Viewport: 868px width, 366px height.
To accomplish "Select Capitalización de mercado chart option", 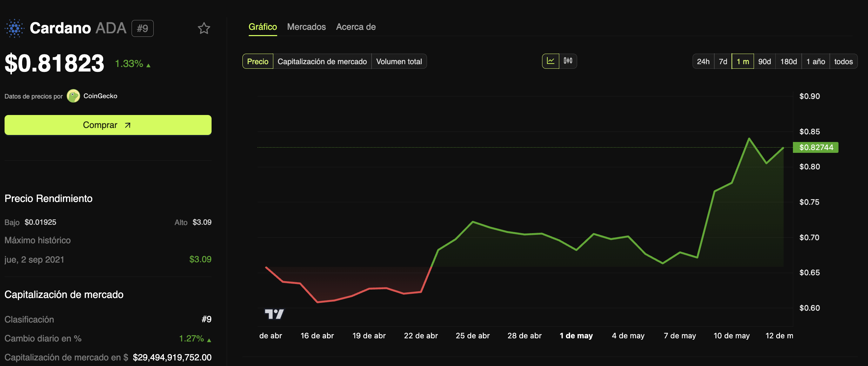I will click(x=322, y=61).
